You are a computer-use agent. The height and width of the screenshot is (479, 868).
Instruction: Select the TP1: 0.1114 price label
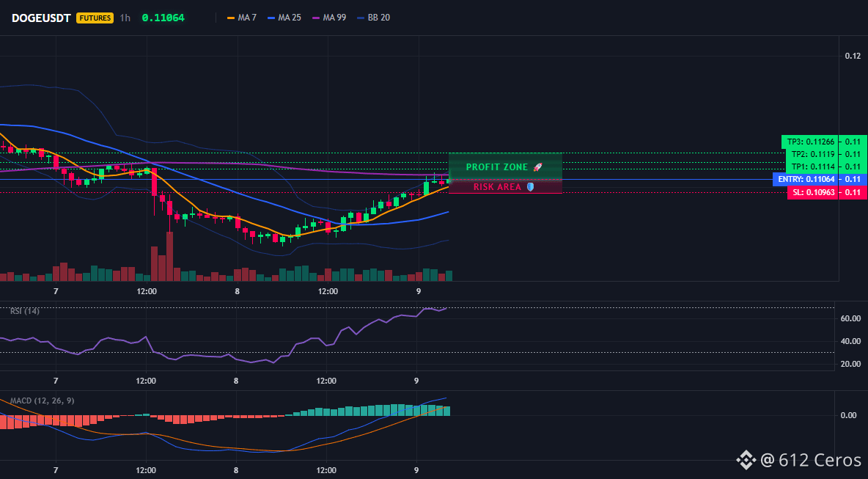pyautogui.click(x=812, y=167)
